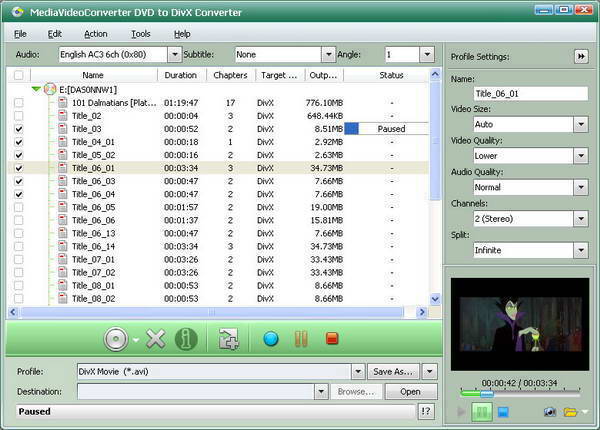Click the profile Name input field
Viewport: 600px width, 430px height.
(x=531, y=94)
